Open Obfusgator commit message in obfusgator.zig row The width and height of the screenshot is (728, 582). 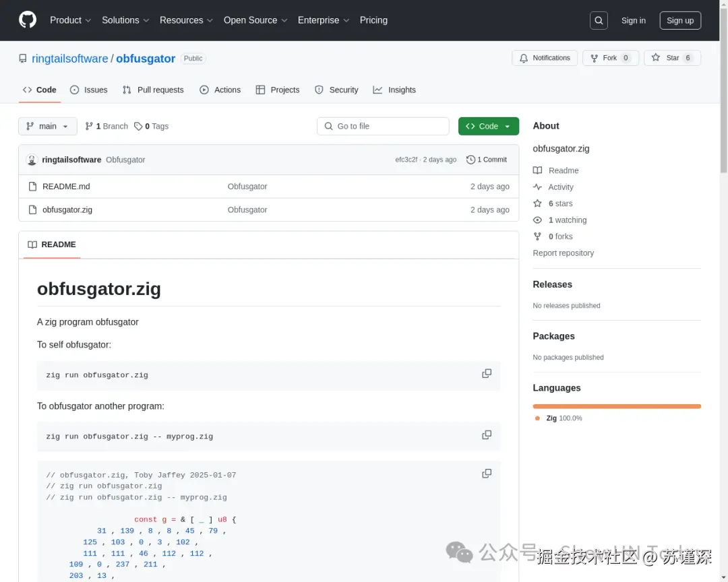tap(247, 209)
